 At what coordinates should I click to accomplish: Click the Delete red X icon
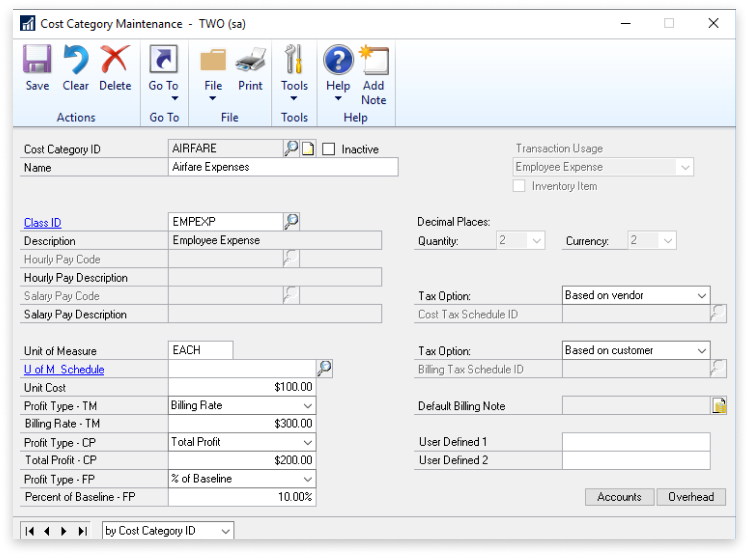(115, 59)
